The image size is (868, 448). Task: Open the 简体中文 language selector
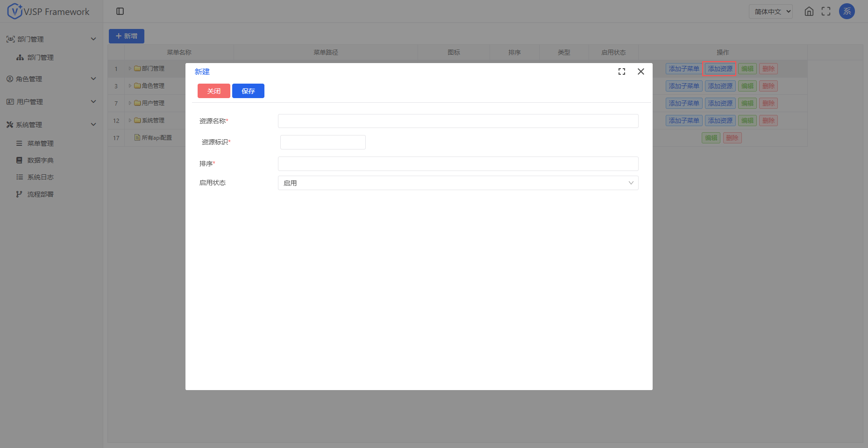(770, 12)
